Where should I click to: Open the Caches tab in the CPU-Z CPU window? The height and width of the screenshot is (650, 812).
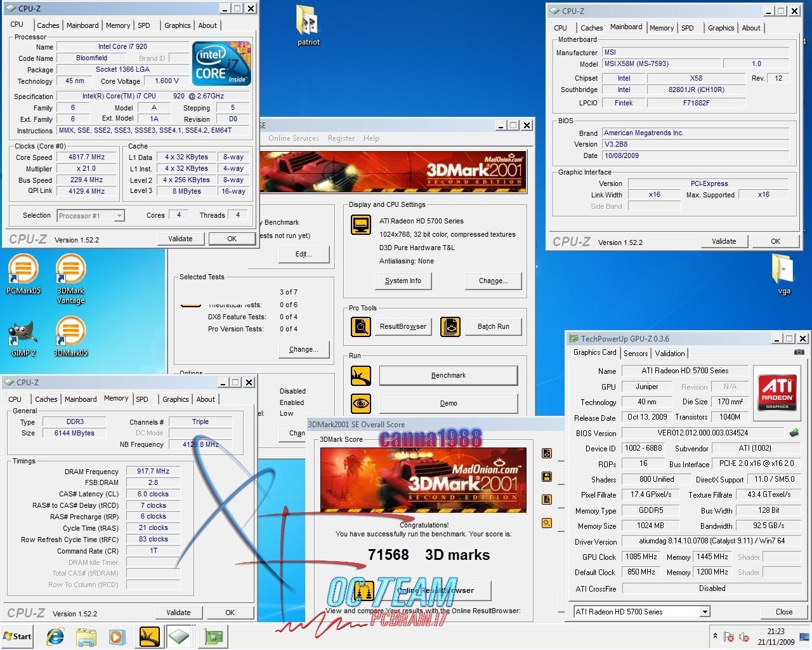click(48, 25)
